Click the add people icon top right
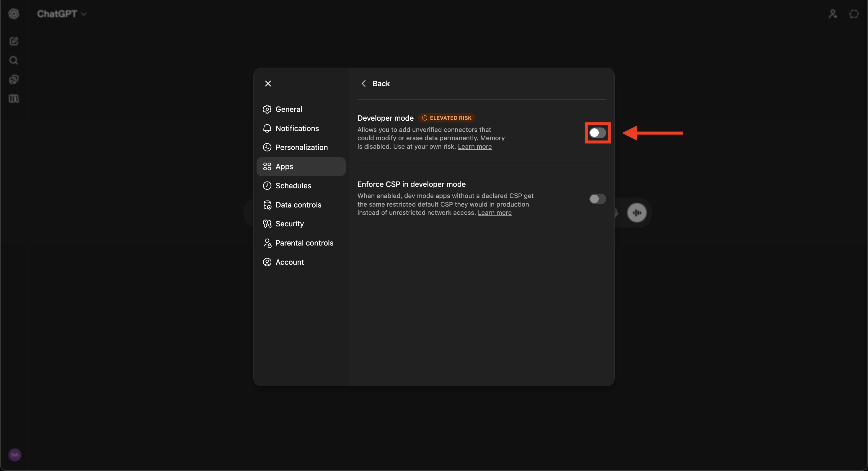This screenshot has height=471, width=868. (x=833, y=14)
